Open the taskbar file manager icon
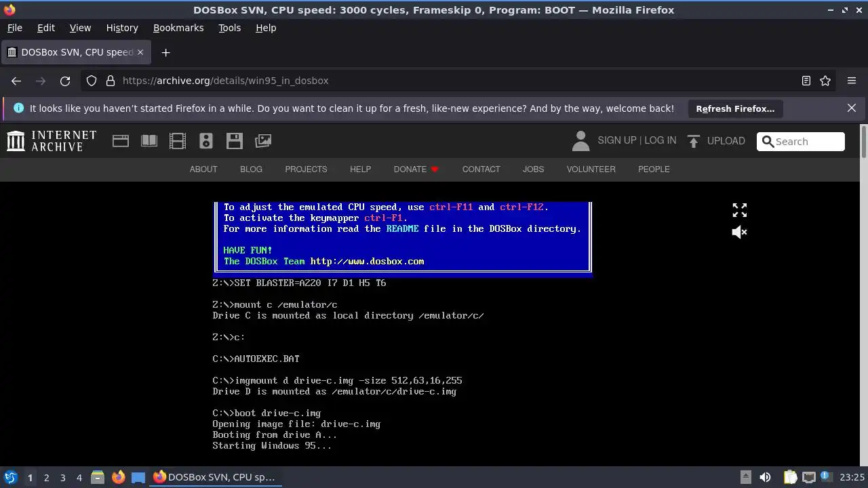 pos(97,477)
